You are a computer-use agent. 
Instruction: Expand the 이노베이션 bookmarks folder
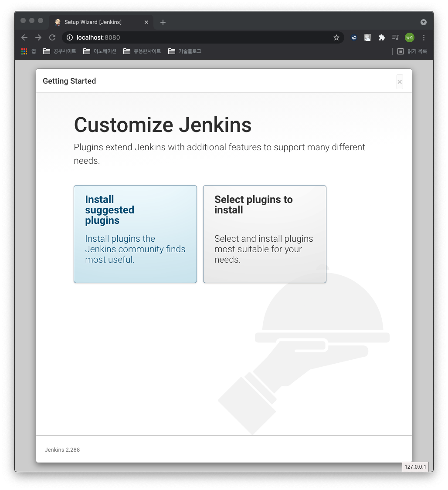pyautogui.click(x=99, y=51)
